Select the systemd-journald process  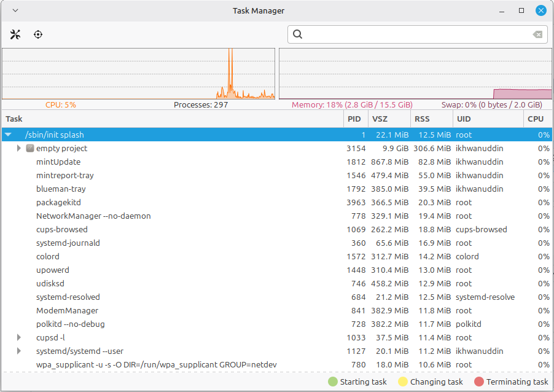click(x=277, y=243)
